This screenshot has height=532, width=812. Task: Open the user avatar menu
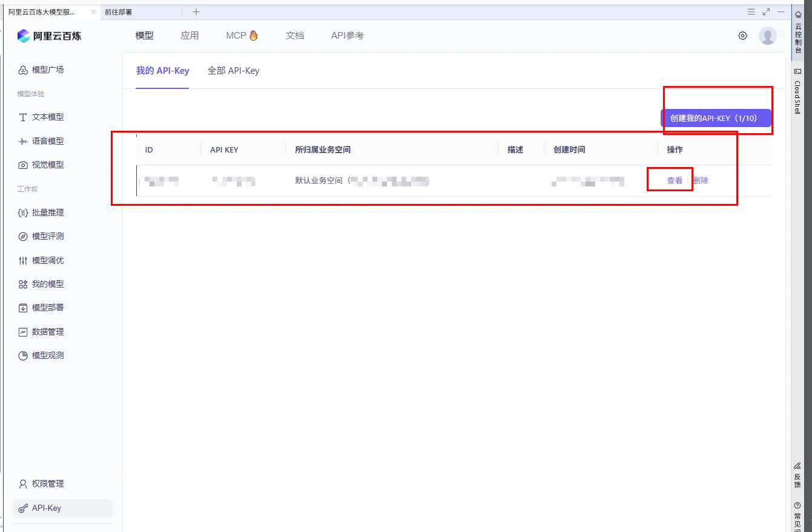tap(767, 36)
